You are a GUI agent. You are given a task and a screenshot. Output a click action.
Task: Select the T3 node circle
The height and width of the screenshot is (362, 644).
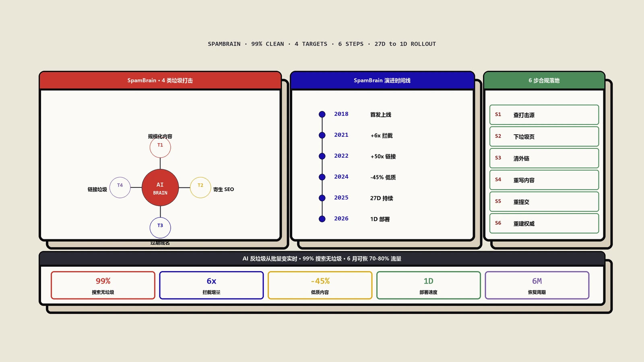tap(160, 228)
